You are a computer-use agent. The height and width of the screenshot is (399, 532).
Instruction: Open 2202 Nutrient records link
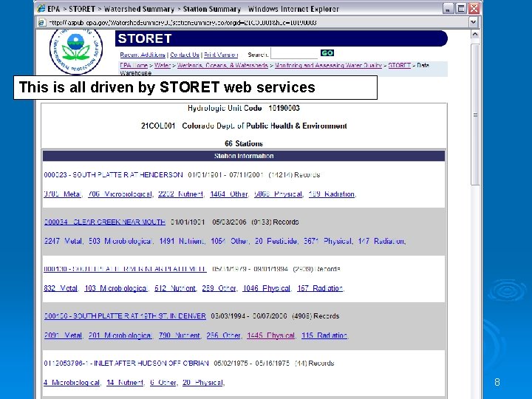pyautogui.click(x=181, y=194)
